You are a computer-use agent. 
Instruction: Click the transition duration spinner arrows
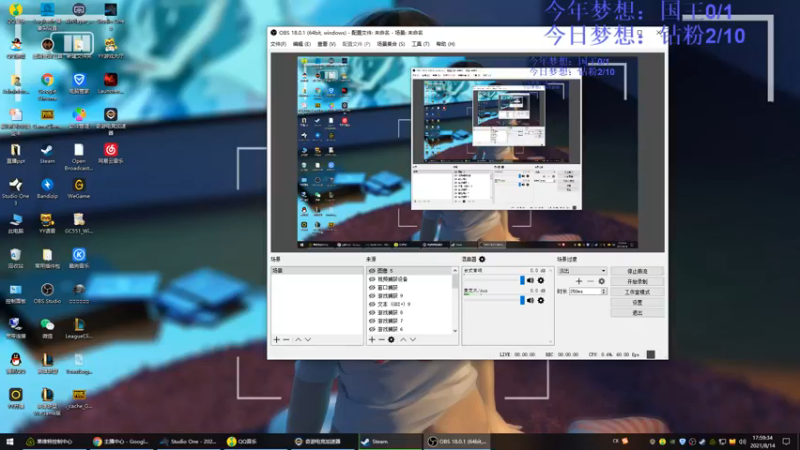(604, 291)
